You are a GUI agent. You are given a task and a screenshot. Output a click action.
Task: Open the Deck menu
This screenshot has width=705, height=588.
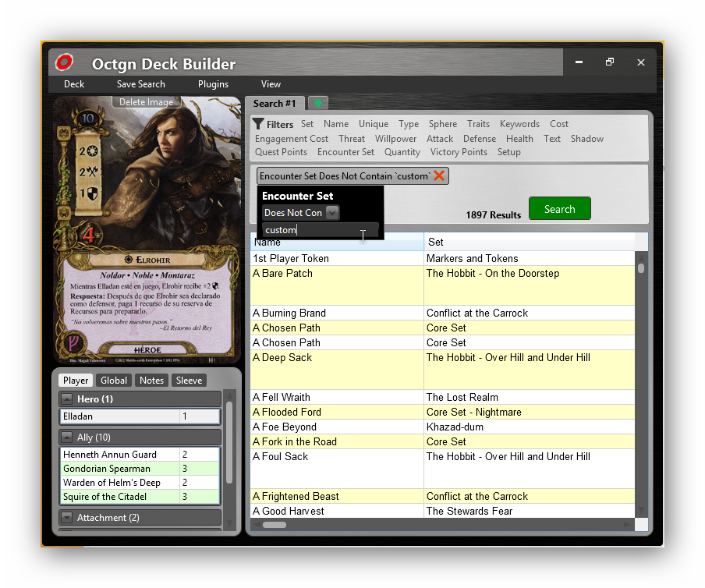(74, 84)
